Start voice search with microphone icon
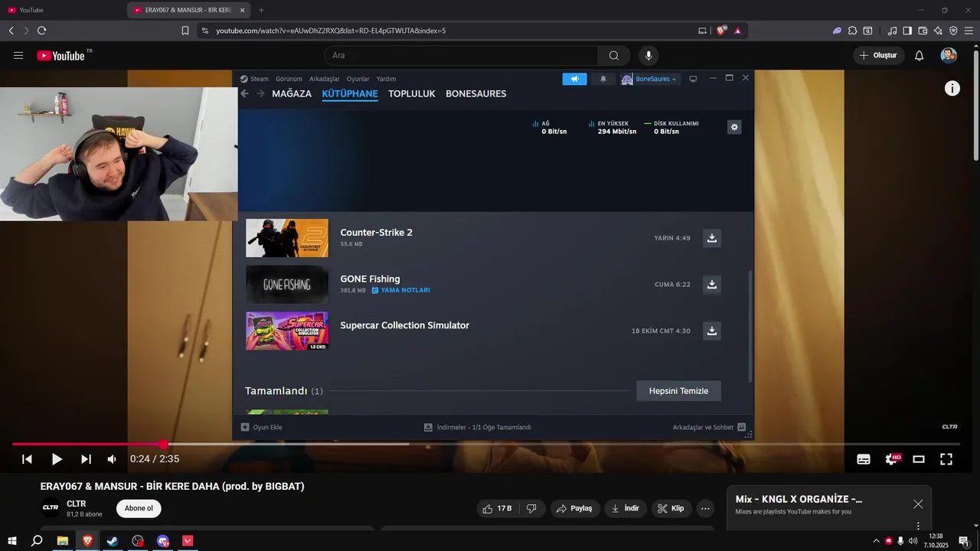The height and width of the screenshot is (551, 980). point(648,55)
